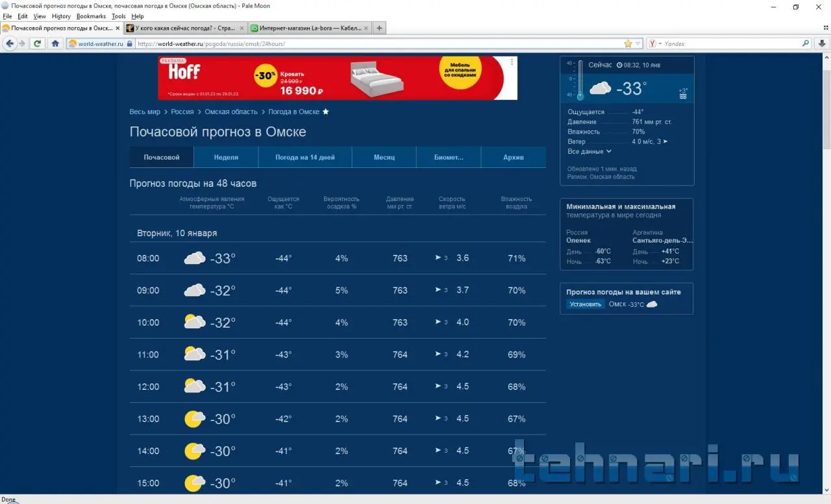Open the 'Оленек' coldest location link
831x504 pixels.
[577, 240]
